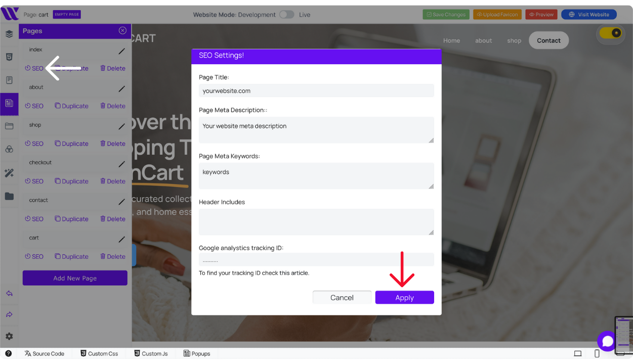Viewport: 633px width, 364px height.
Task: Toggle Website Mode from Development to Live
Action: 286,15
